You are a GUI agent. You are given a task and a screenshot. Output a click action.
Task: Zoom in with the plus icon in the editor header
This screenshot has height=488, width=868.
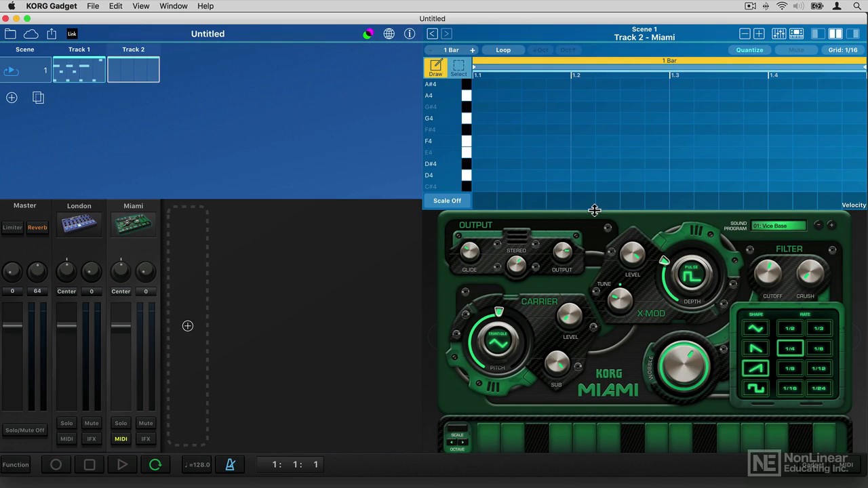coord(759,34)
